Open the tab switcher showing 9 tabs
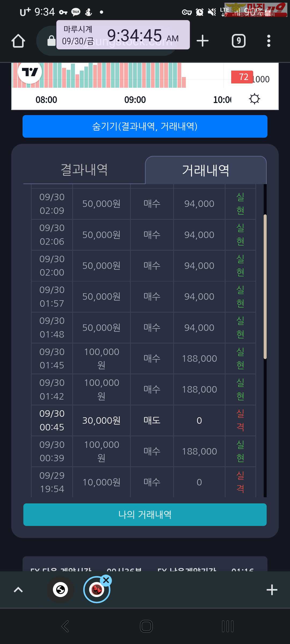Image resolution: width=290 pixels, height=644 pixels. click(239, 41)
